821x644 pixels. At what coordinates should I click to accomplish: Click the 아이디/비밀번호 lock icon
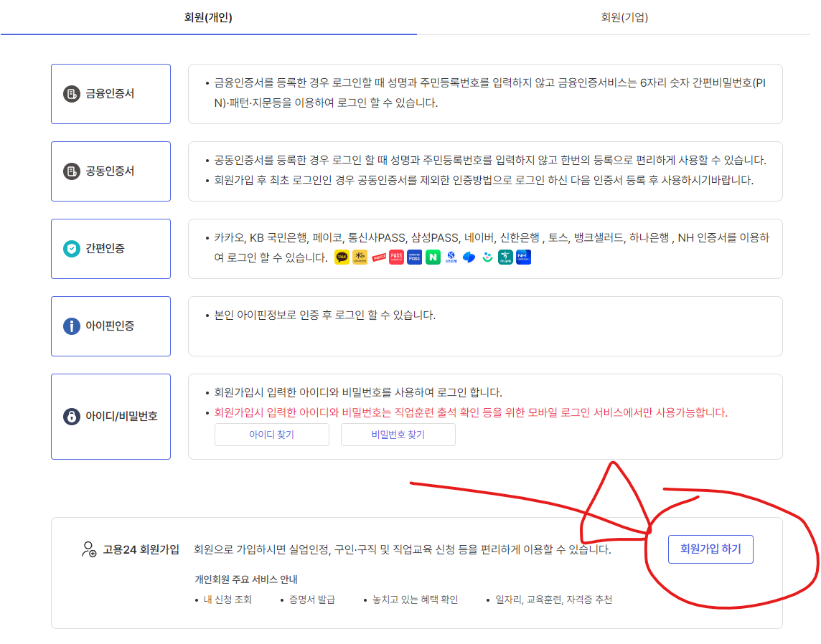pyautogui.click(x=71, y=417)
